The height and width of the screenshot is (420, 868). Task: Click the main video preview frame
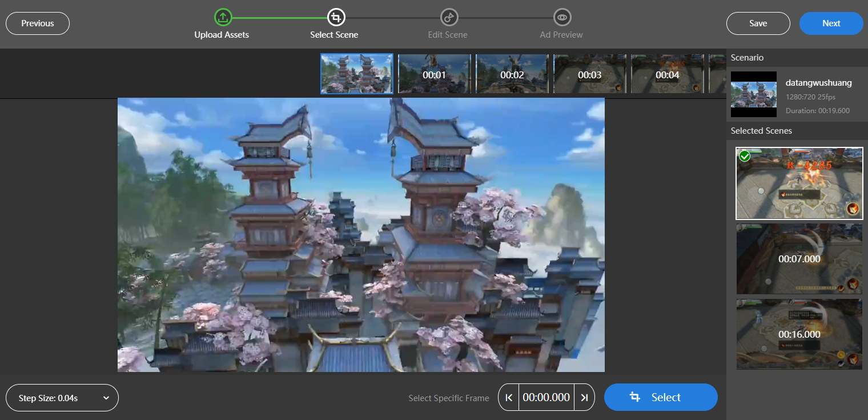pyautogui.click(x=361, y=235)
